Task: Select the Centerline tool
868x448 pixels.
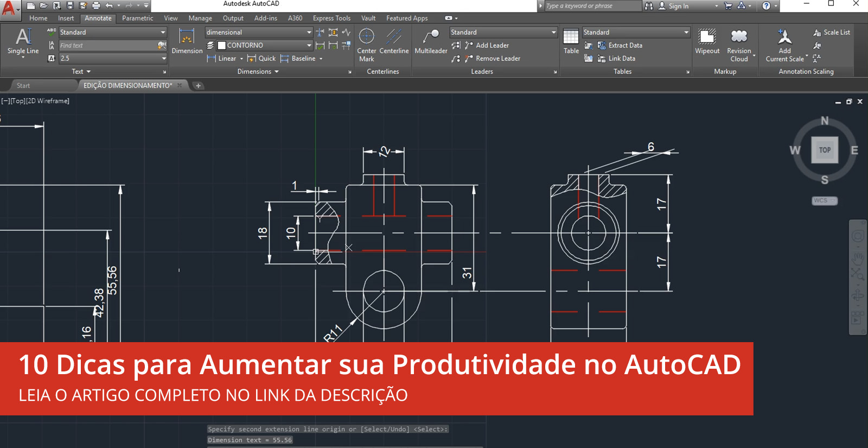Action: pyautogui.click(x=394, y=42)
